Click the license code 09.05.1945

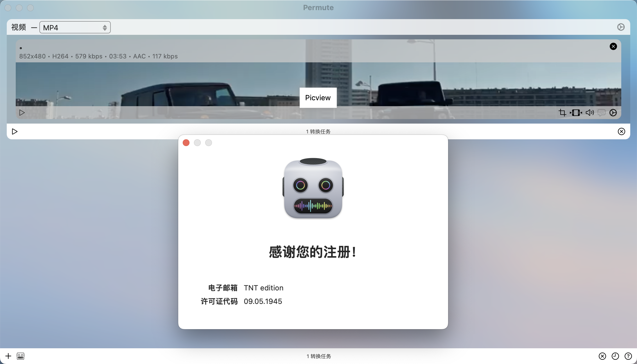point(263,301)
